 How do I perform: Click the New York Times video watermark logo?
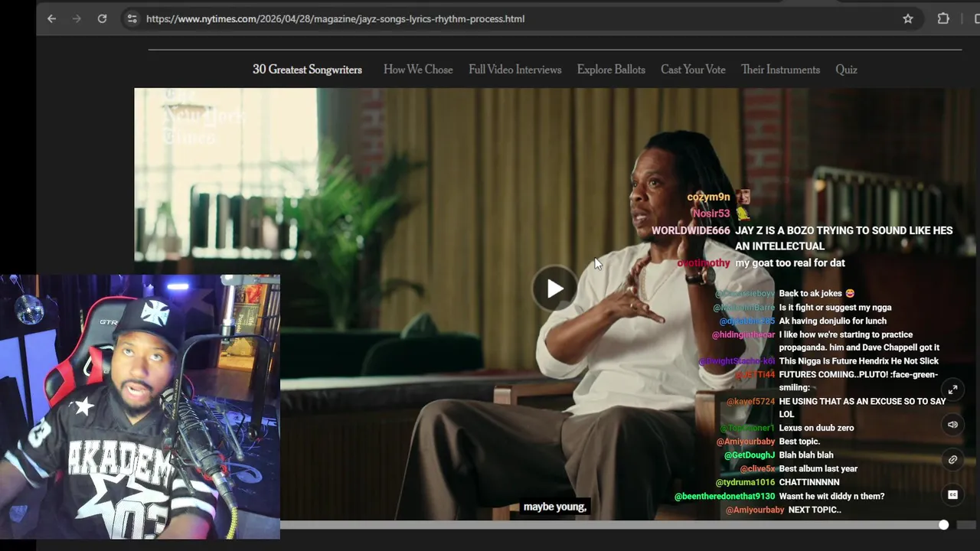pos(204,119)
